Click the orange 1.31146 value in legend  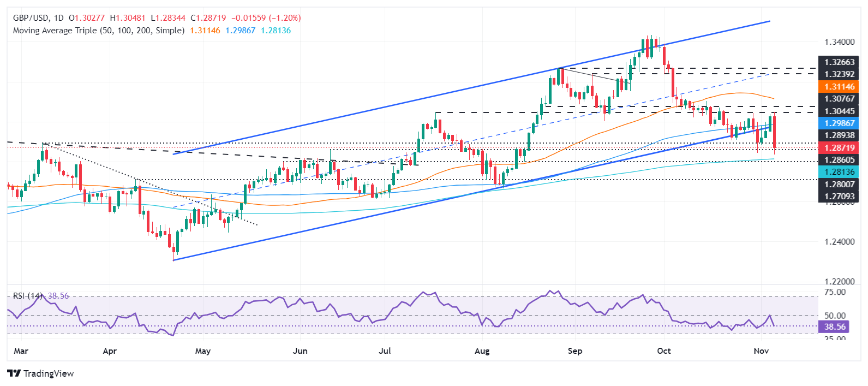pos(205,31)
